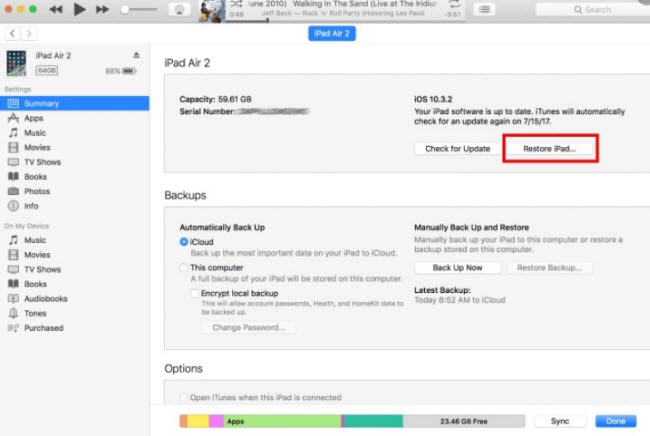
Task: Open the Up Next list button
Action: tap(484, 9)
